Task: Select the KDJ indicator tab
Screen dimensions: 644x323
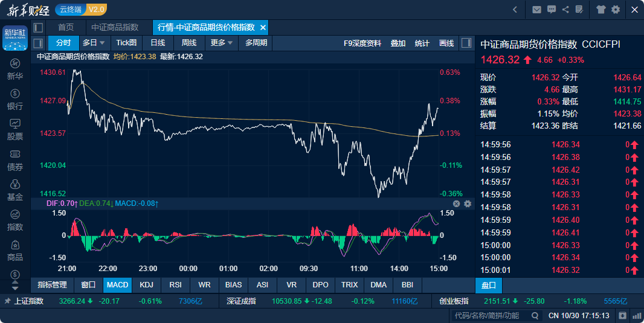Action: tap(146, 285)
